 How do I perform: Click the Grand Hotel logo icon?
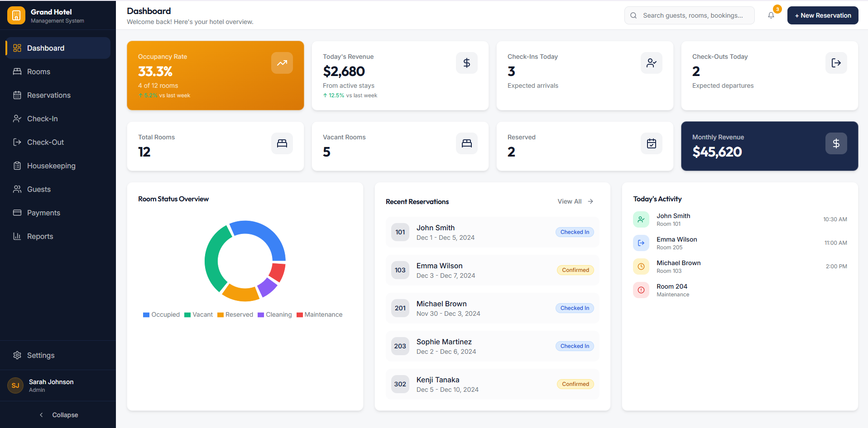16,15
